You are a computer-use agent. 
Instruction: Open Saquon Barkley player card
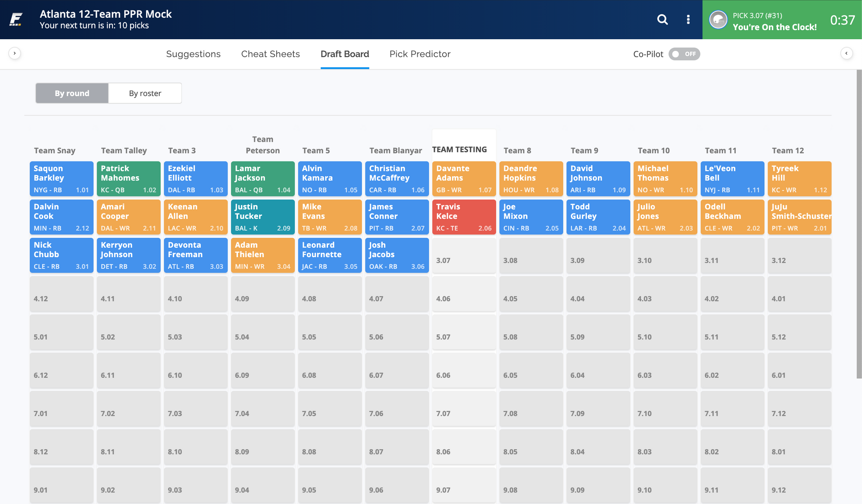[x=61, y=179]
